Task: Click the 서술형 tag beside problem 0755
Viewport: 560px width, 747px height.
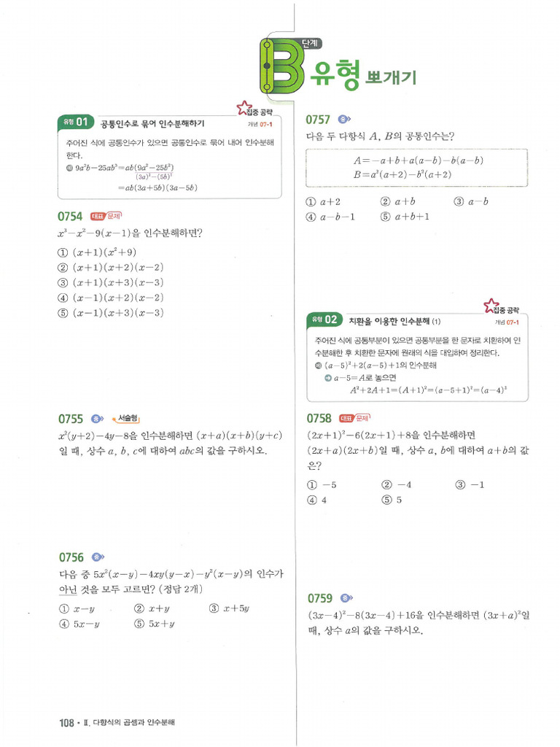Action: click(x=125, y=419)
